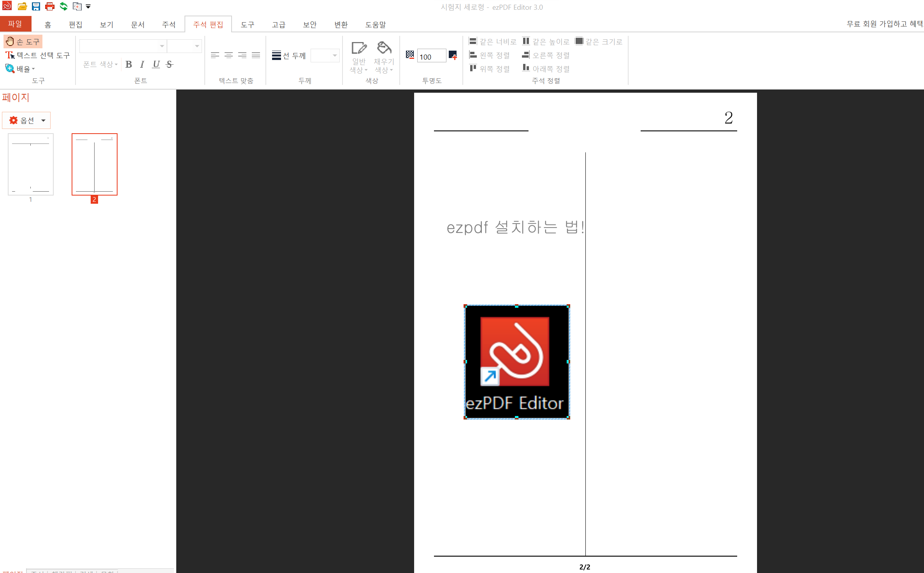The image size is (924, 573).
Task: Click 같은 높이로 same height
Action: click(x=546, y=41)
